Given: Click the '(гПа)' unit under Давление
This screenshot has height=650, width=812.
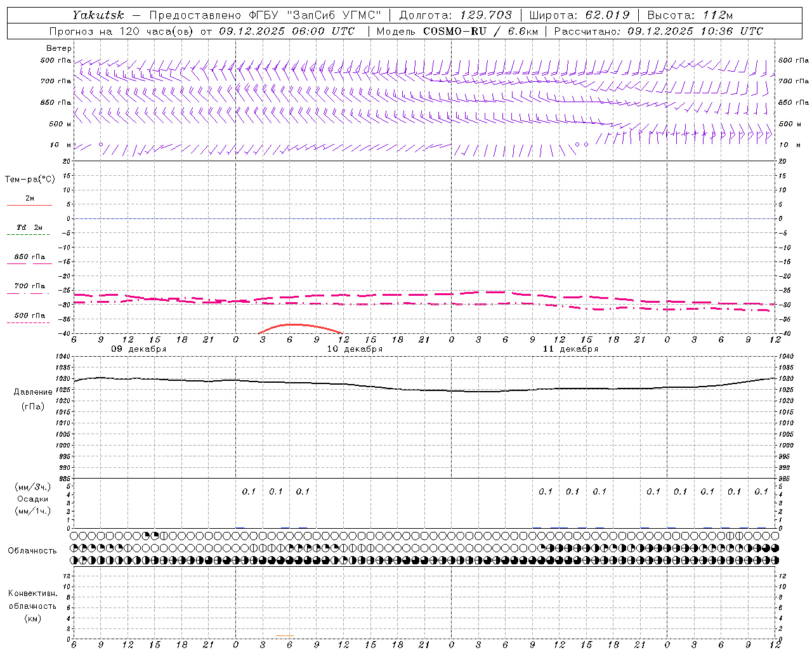Looking at the screenshot, I should [x=33, y=406].
